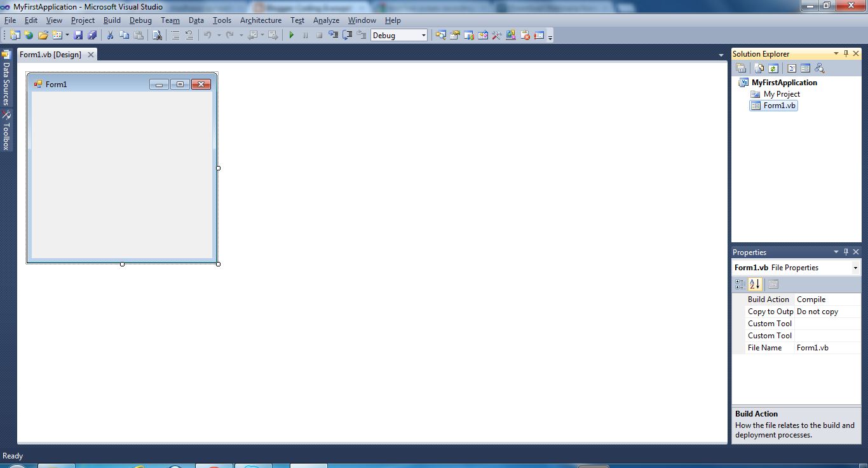
Task: Open the Debug configuration dropdown
Action: tap(424, 35)
